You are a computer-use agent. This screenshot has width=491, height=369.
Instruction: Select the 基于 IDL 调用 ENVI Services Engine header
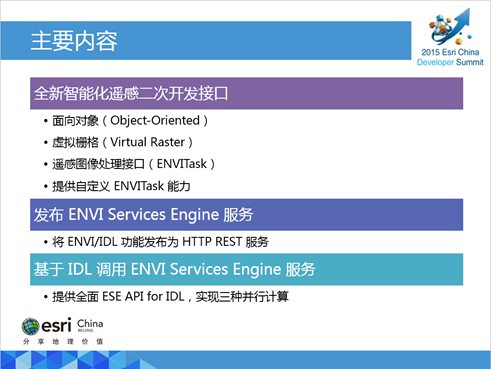(x=246, y=269)
